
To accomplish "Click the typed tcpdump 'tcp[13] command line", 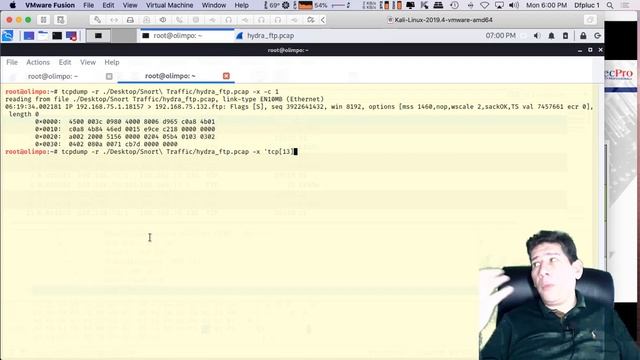I will tap(151, 151).
